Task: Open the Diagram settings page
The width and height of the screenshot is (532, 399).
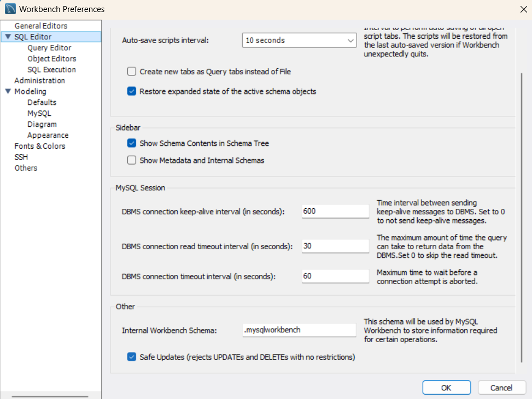Action: pos(42,124)
